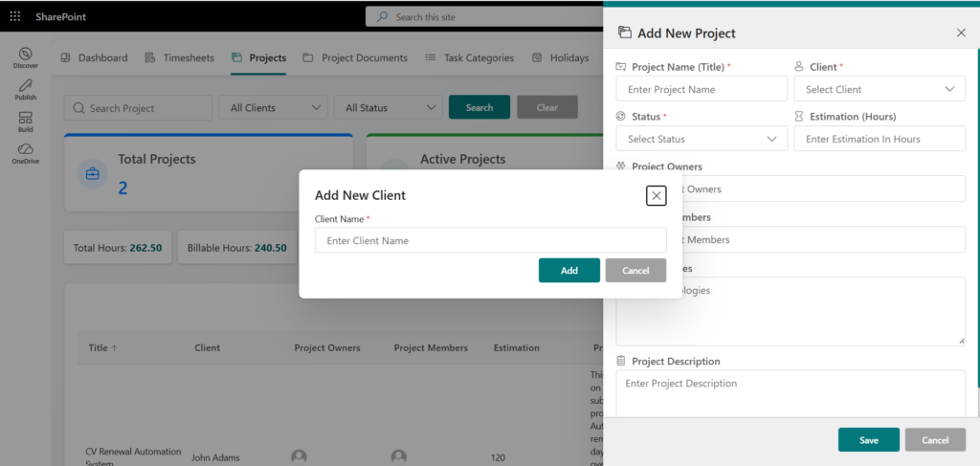980x466 pixels.
Task: Click the Estimation hourglass icon
Action: (799, 116)
